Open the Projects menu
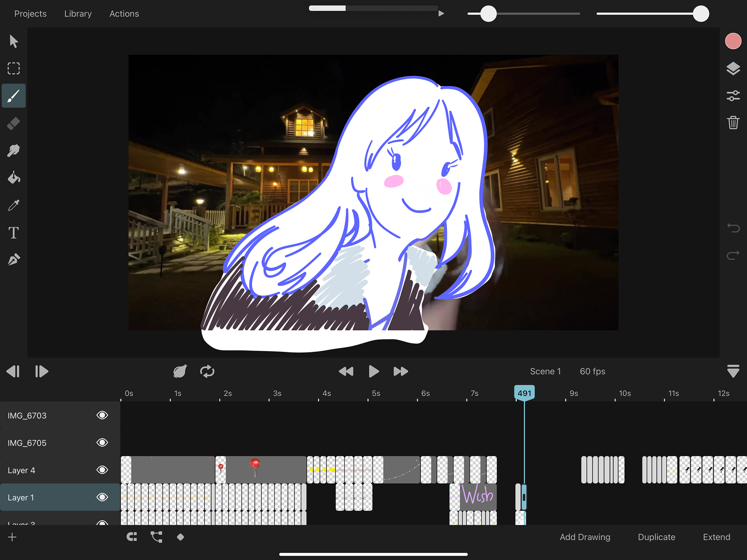Screen dimensions: 747x560 (x=30, y=14)
